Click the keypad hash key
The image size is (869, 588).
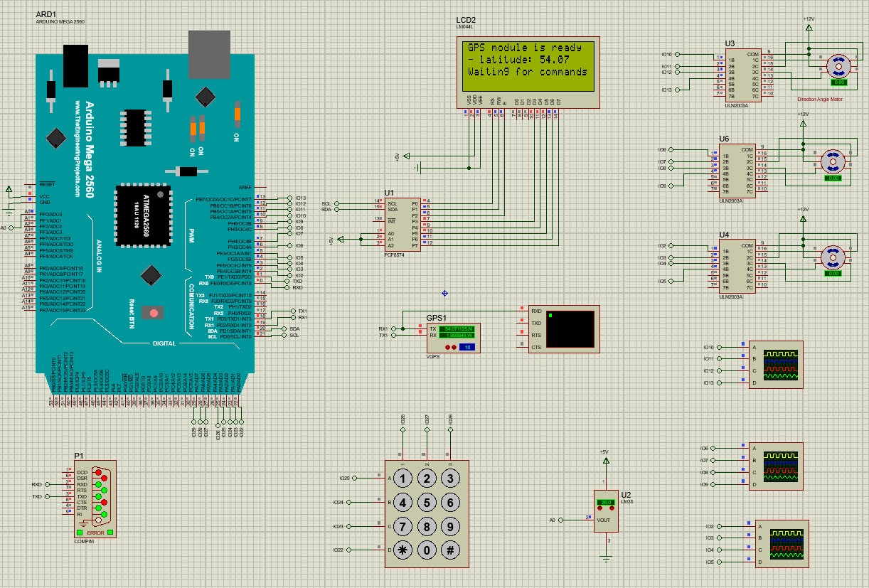point(450,550)
